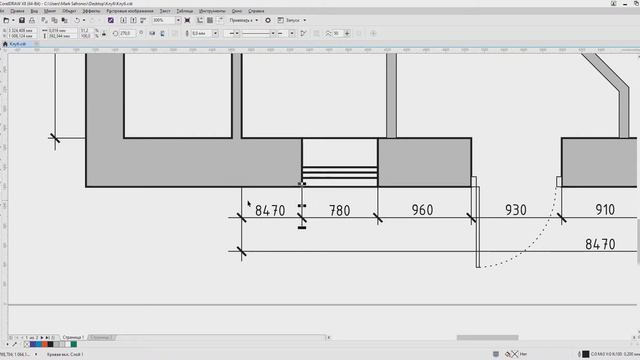Select the green palette swatch
Image resolution: width=640 pixels, height=360 pixels.
73,344
